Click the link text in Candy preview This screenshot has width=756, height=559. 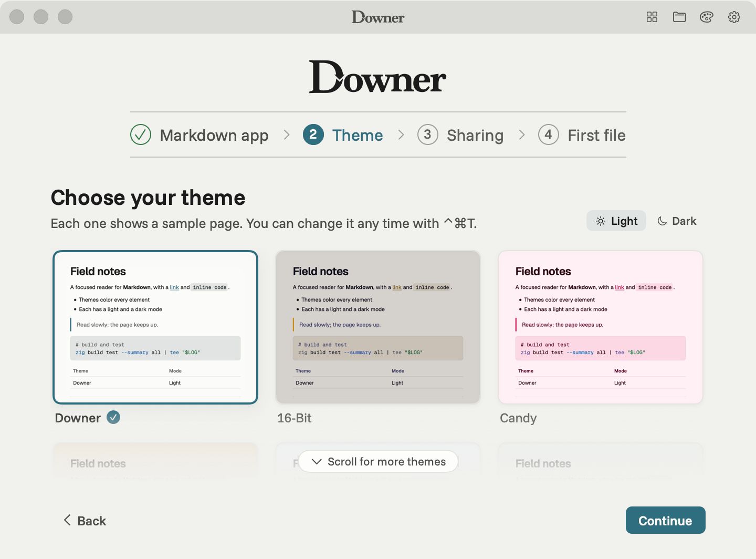click(x=619, y=287)
